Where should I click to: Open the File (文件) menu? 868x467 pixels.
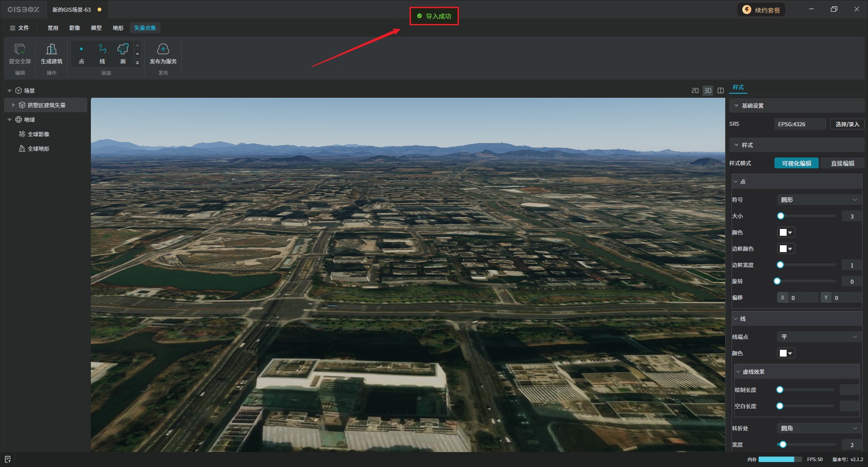point(19,28)
